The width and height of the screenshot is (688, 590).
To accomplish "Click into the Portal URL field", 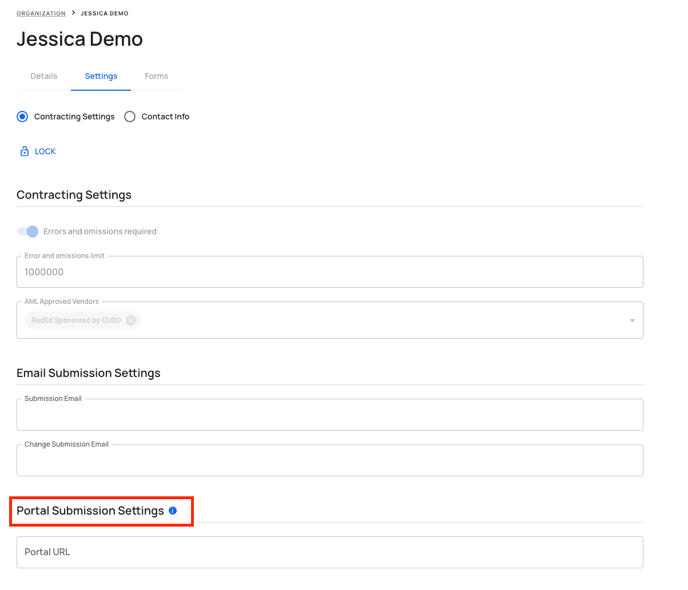I will (330, 552).
